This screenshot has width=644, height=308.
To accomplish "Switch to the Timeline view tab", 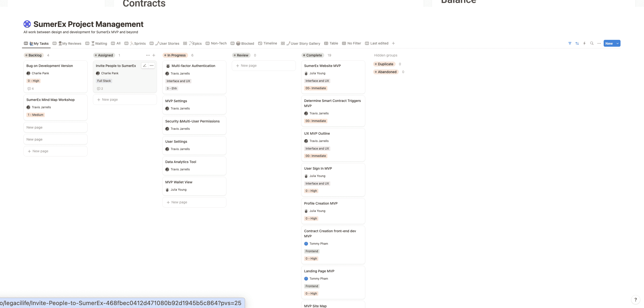I will 270,43.
